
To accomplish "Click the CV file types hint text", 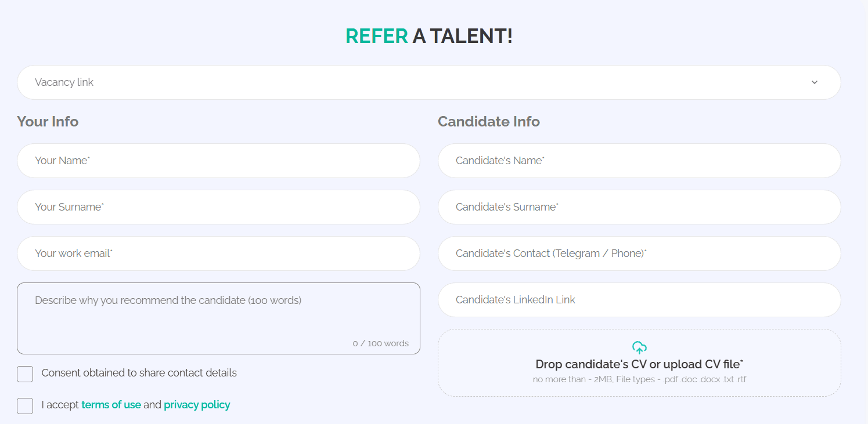I will [x=639, y=379].
